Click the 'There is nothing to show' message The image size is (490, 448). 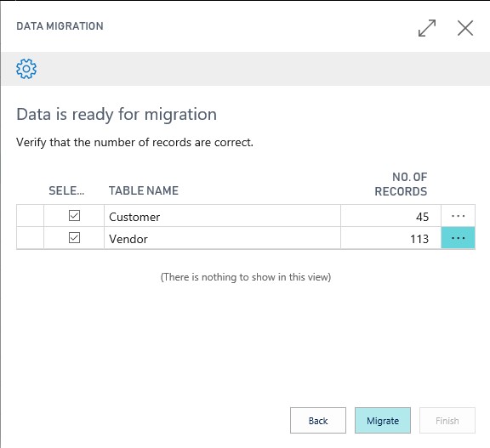(x=246, y=277)
